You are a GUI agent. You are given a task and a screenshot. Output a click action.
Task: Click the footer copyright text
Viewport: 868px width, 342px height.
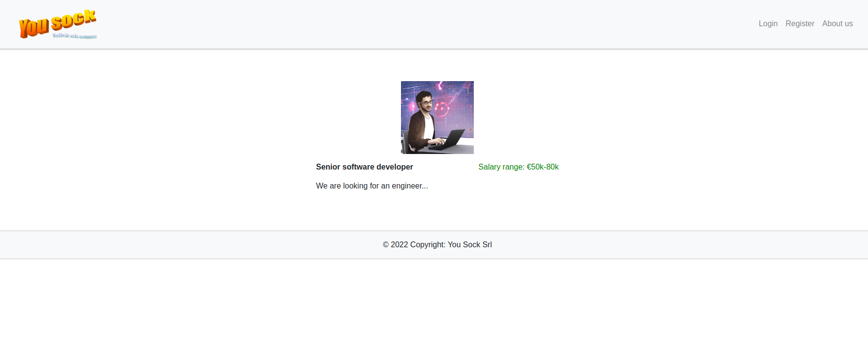[437, 245]
